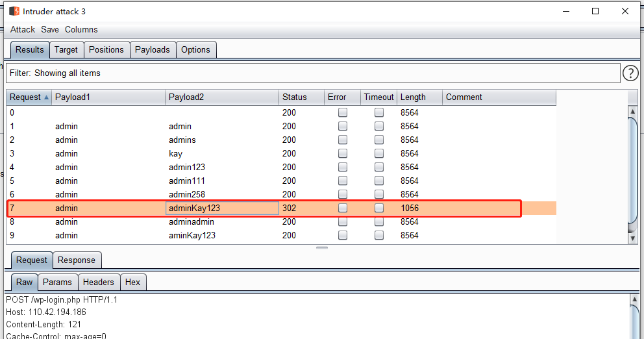Sort by the Payload2 column header

(x=222, y=97)
